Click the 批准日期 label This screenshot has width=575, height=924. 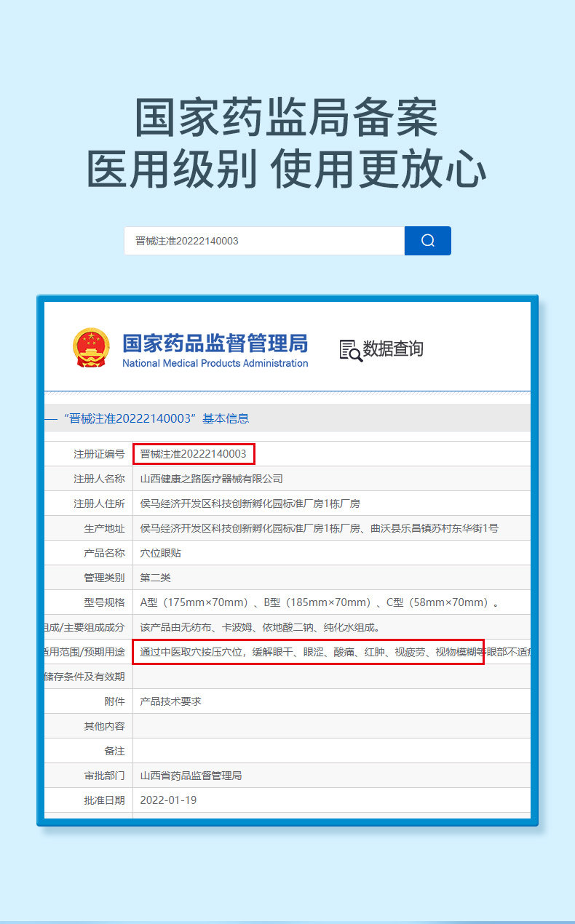click(x=104, y=800)
